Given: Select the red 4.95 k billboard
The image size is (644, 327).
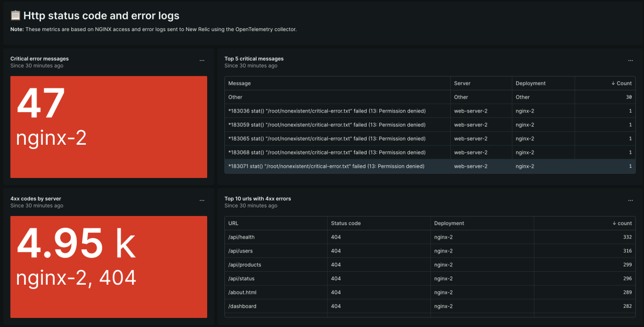Looking at the screenshot, I should click(x=109, y=266).
